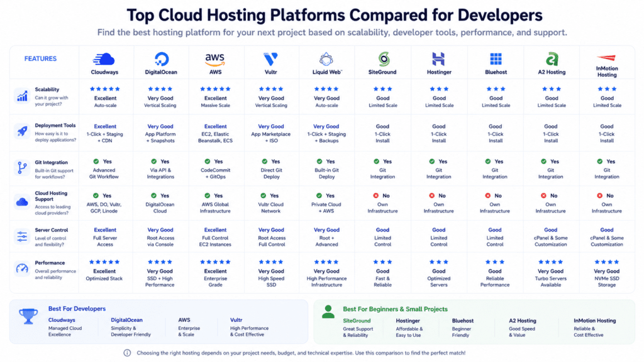Click the Server Control sliders icon

click(22, 236)
